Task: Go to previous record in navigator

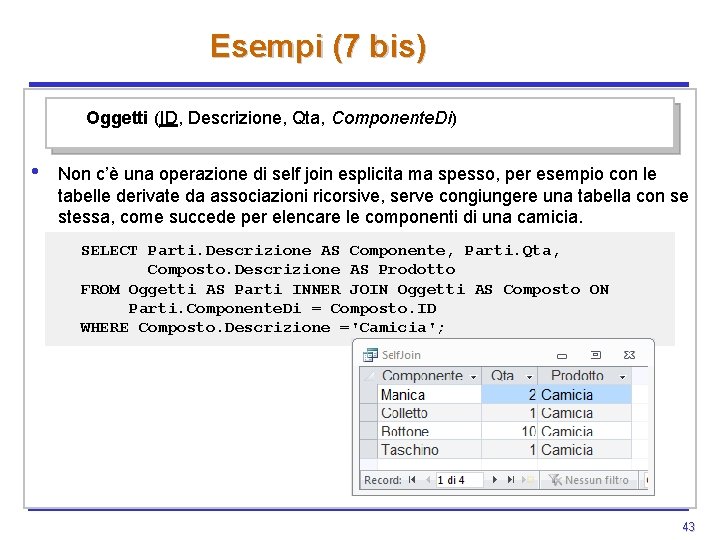Action: pyautogui.click(x=428, y=480)
